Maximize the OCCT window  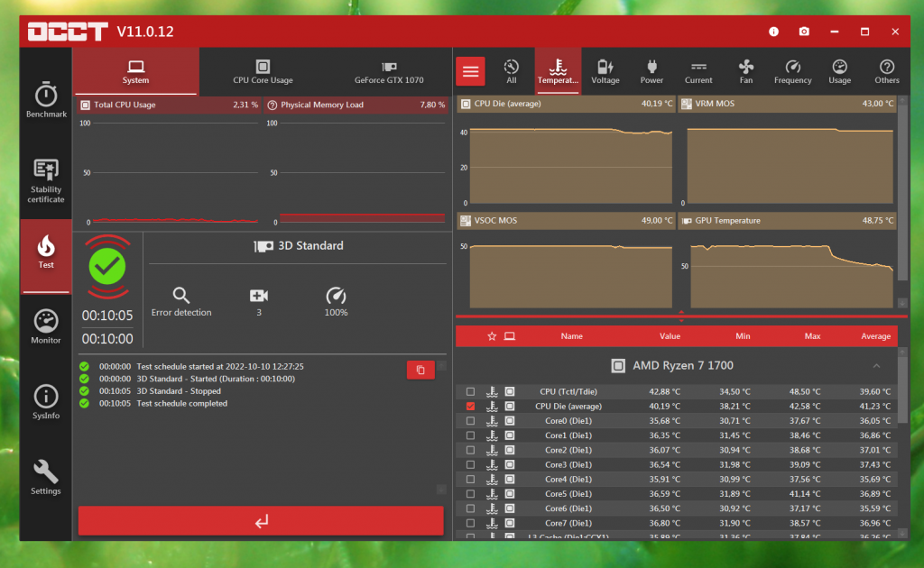tap(864, 32)
